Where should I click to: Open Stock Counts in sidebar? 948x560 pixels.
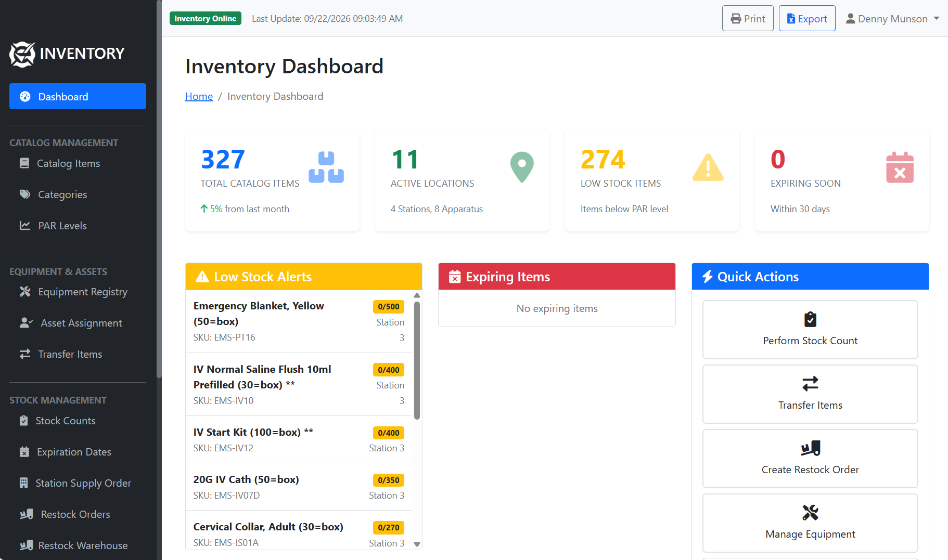pyautogui.click(x=78, y=421)
